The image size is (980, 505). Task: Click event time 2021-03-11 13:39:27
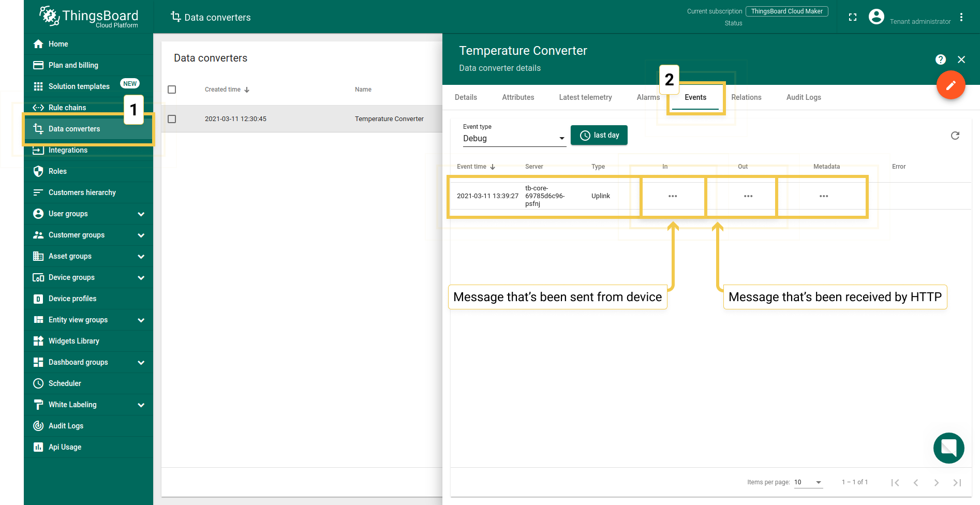487,196
